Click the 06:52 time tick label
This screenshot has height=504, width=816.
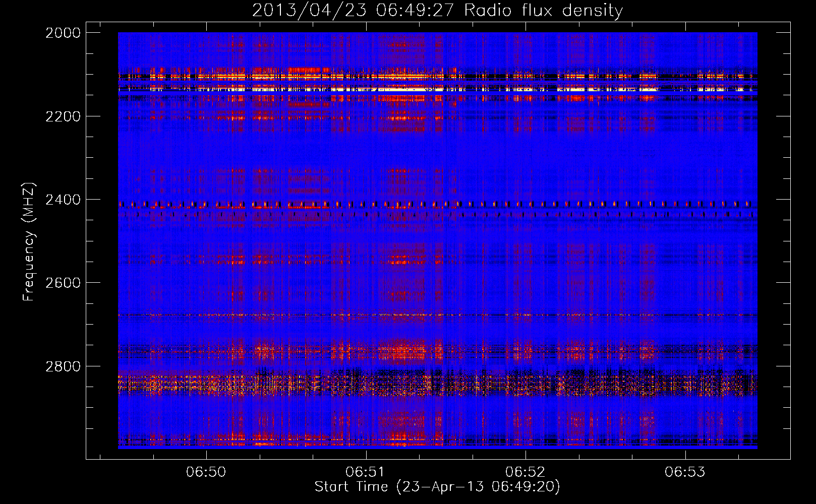click(x=526, y=472)
